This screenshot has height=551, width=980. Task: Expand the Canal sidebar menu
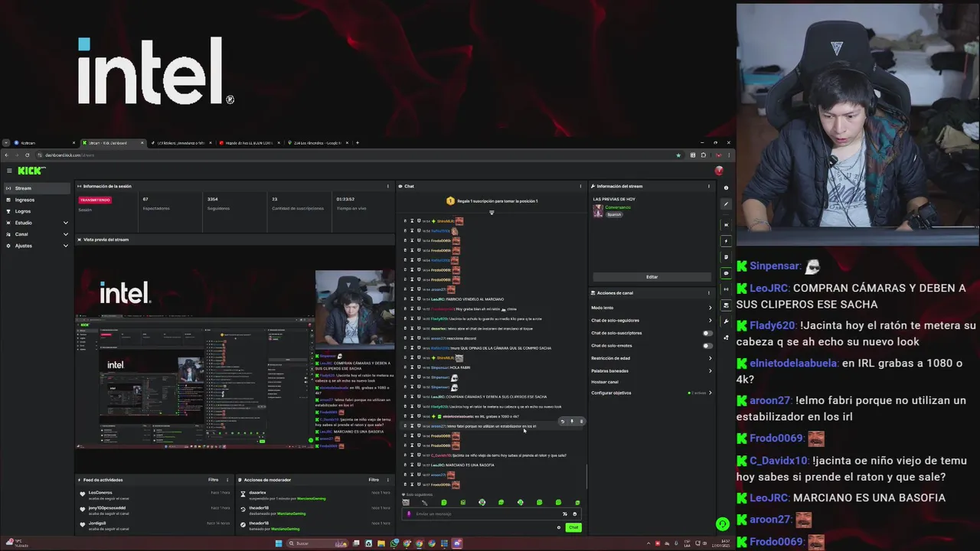pos(37,234)
